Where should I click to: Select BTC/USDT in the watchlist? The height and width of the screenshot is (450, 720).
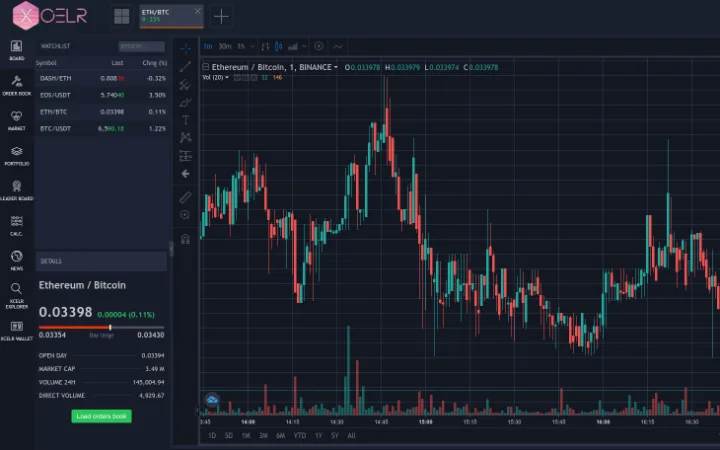(101, 129)
